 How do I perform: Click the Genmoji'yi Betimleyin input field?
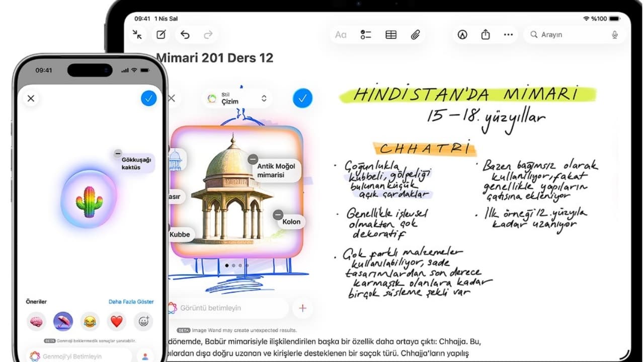79,356
